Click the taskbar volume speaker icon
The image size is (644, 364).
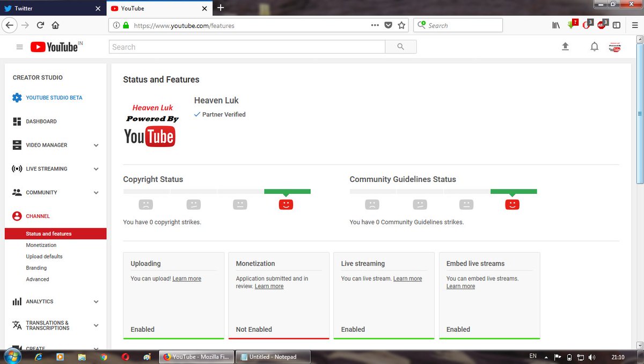(591, 357)
